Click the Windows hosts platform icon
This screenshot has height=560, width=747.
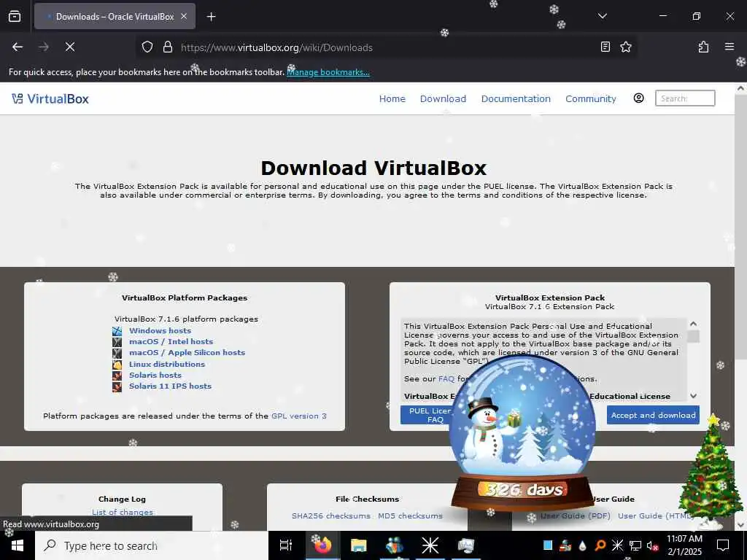tap(117, 331)
